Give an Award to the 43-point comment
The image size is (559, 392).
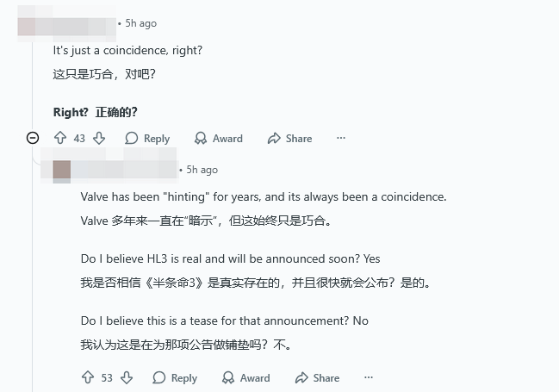click(x=219, y=138)
